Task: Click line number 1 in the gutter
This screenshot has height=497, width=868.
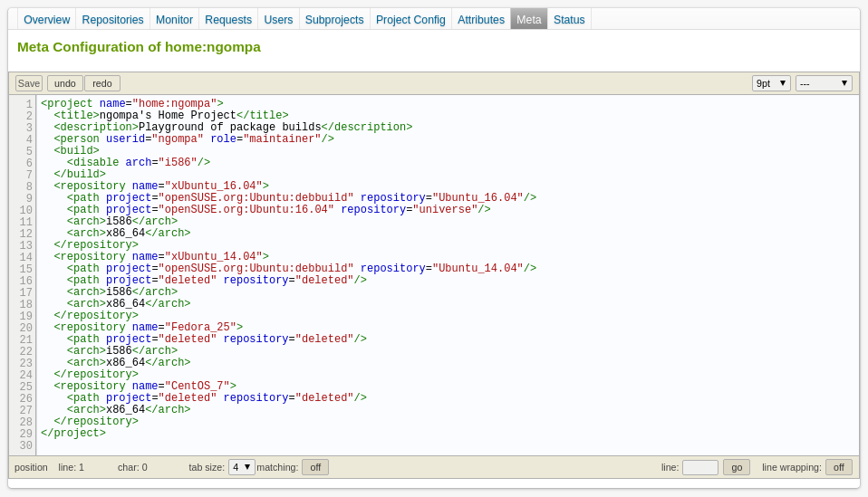Action: (29, 104)
